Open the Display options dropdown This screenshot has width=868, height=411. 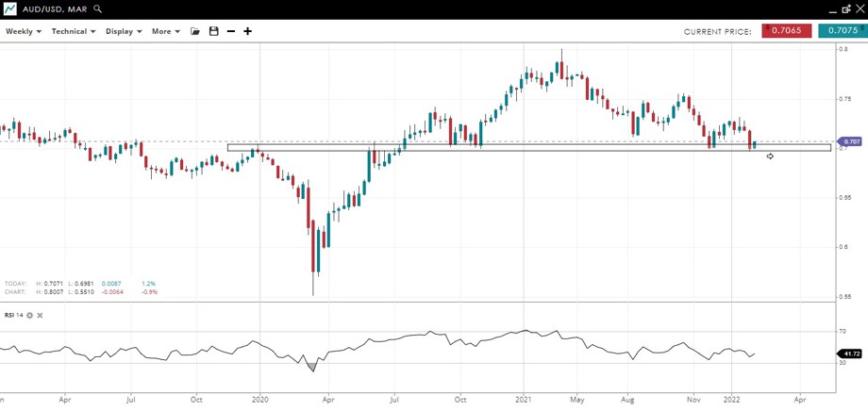click(x=124, y=31)
